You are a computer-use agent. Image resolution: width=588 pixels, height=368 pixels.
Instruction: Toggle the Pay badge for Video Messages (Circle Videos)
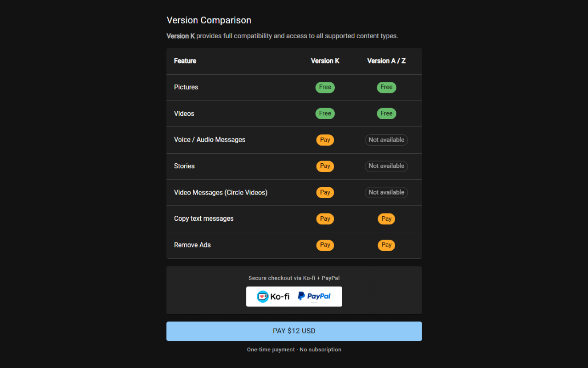[x=325, y=192]
